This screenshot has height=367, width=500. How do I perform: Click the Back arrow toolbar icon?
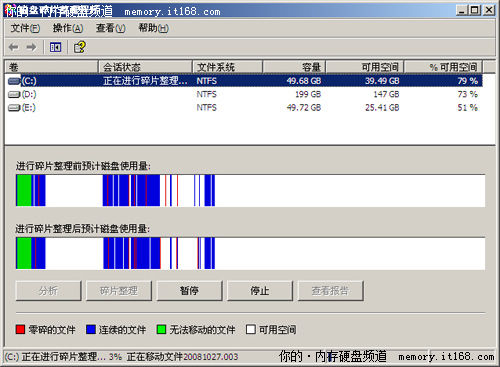click(13, 47)
